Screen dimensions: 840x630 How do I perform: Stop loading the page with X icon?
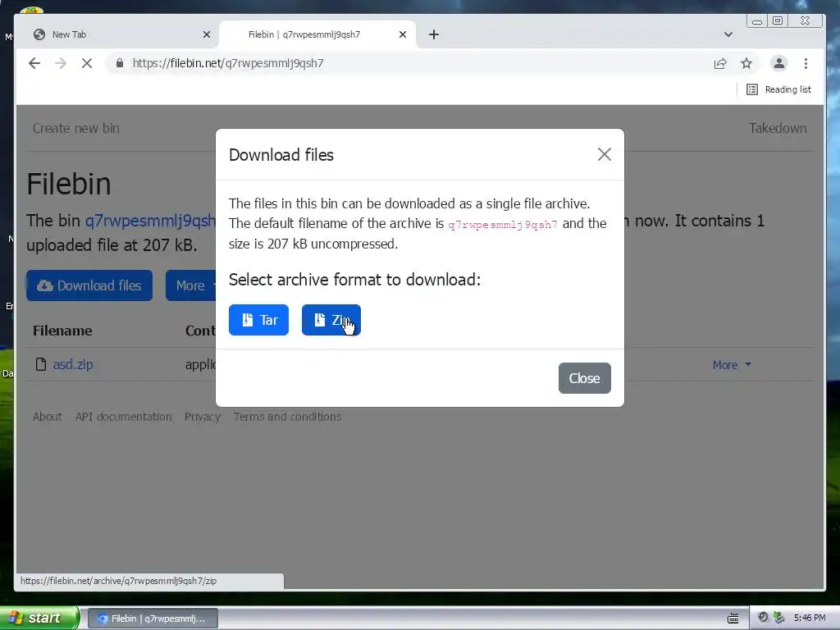pos(87,63)
